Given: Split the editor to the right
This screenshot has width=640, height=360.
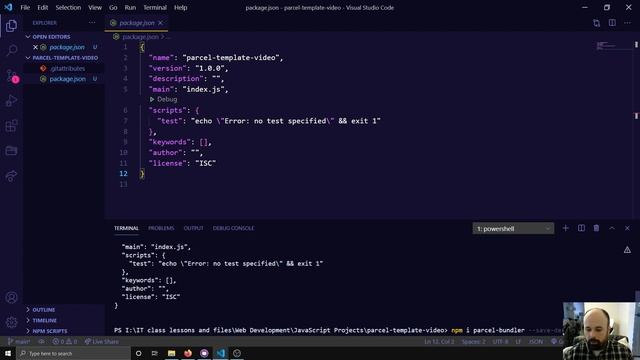Looking at the screenshot, I should [x=612, y=23].
